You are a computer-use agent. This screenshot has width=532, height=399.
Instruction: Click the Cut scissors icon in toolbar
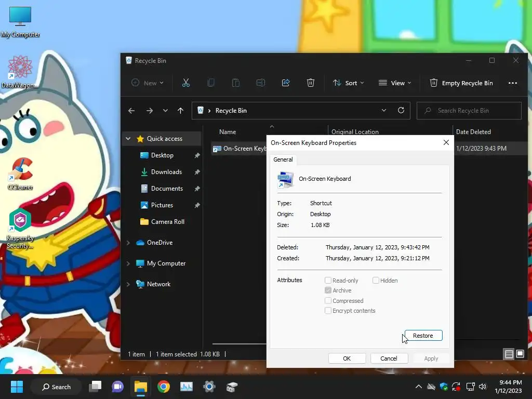click(185, 83)
